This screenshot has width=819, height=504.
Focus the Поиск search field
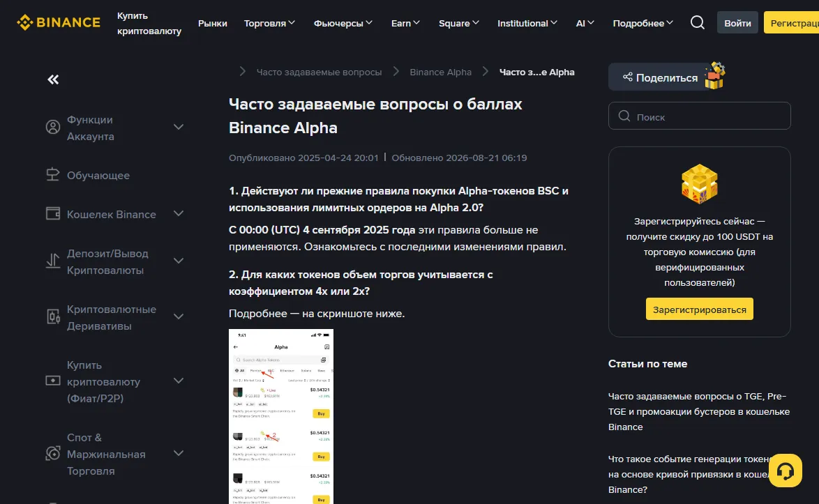point(700,116)
